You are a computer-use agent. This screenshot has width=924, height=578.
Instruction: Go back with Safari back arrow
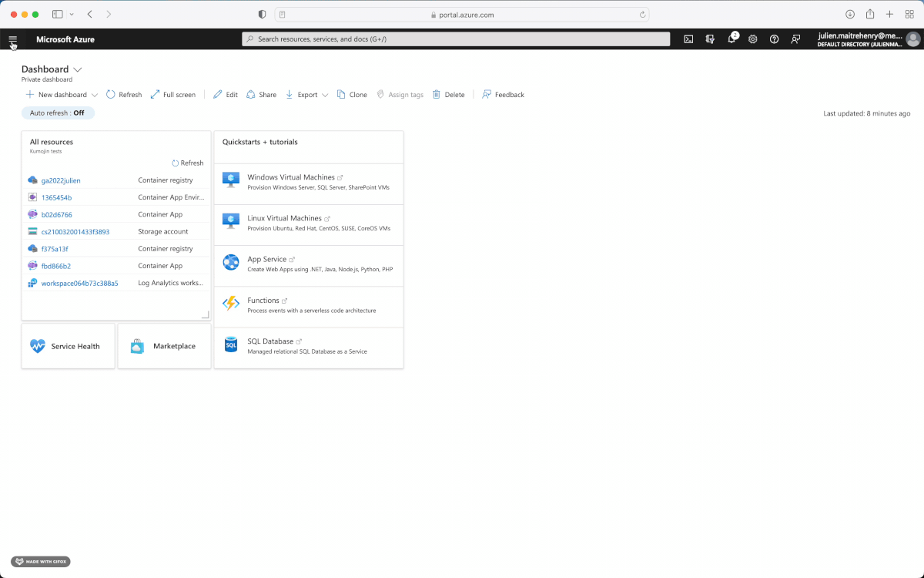(x=90, y=14)
